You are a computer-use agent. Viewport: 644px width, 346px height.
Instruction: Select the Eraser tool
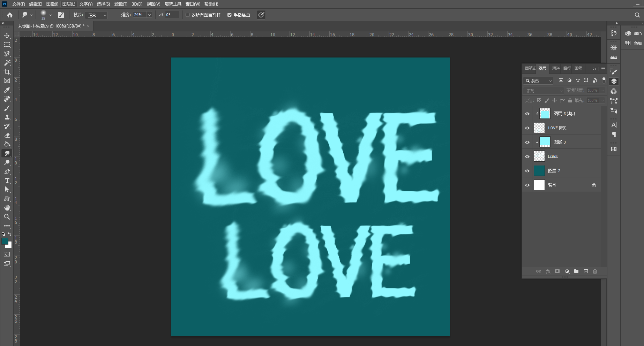tap(7, 135)
